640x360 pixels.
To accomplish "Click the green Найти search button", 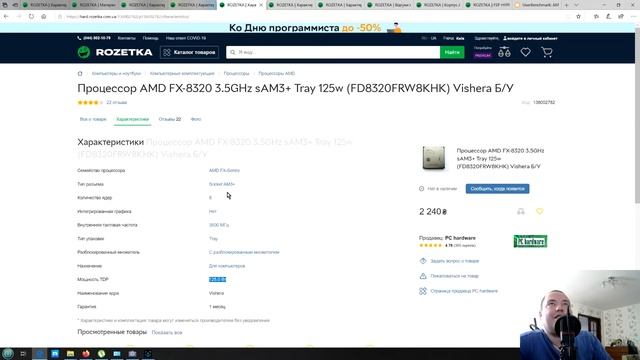I will coord(452,52).
